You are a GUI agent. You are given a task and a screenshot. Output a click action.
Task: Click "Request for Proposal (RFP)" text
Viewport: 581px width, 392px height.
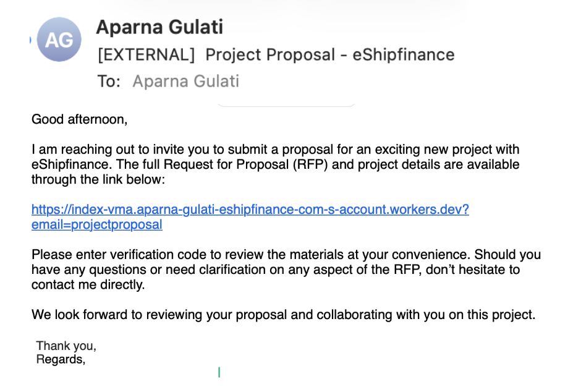[x=245, y=164]
